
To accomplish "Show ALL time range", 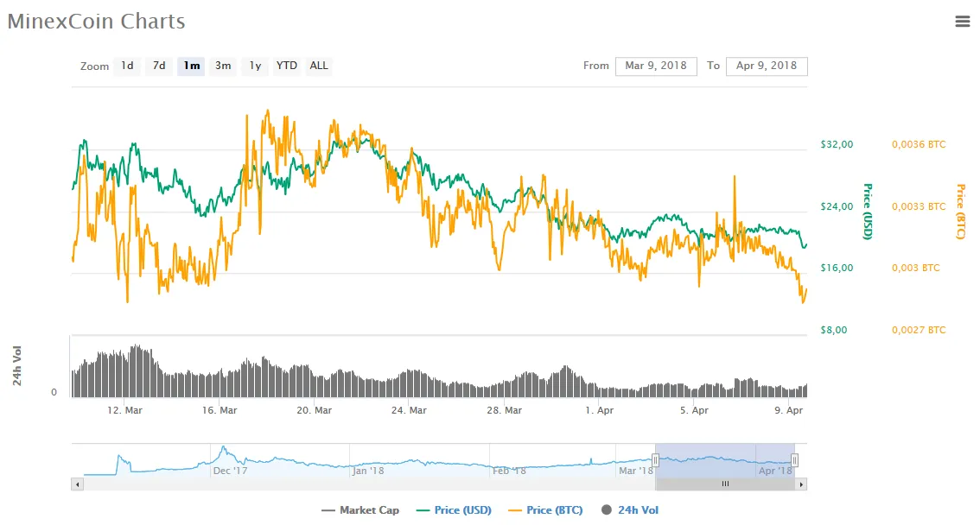I will [x=319, y=66].
